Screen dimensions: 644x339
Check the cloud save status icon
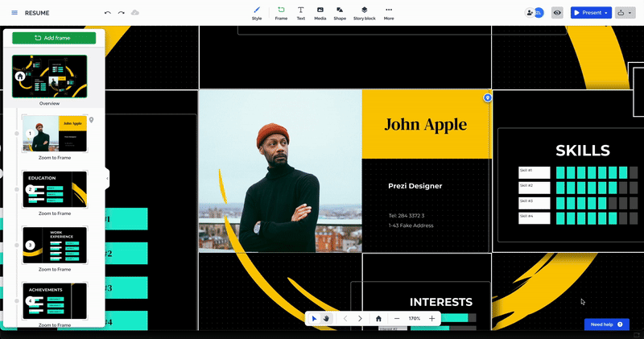click(x=134, y=13)
